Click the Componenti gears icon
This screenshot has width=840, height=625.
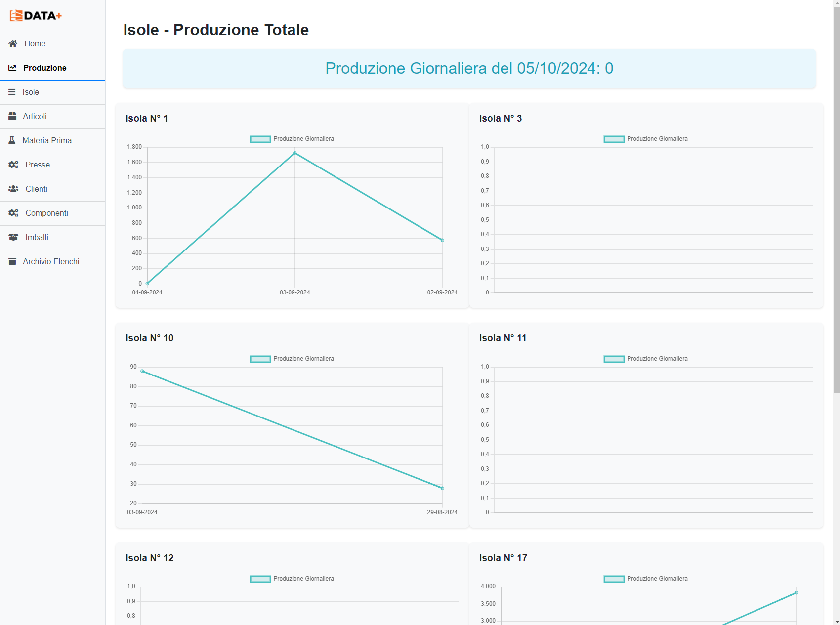pyautogui.click(x=13, y=213)
